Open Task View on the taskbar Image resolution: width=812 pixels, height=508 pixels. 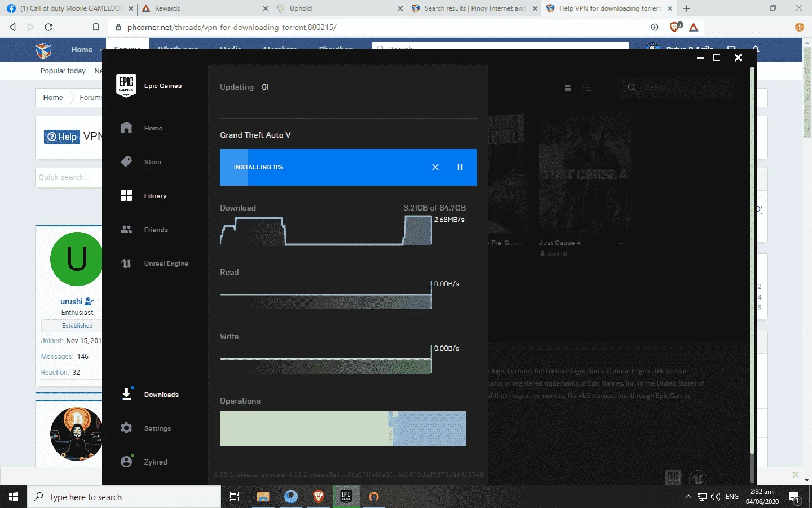pyautogui.click(x=235, y=497)
